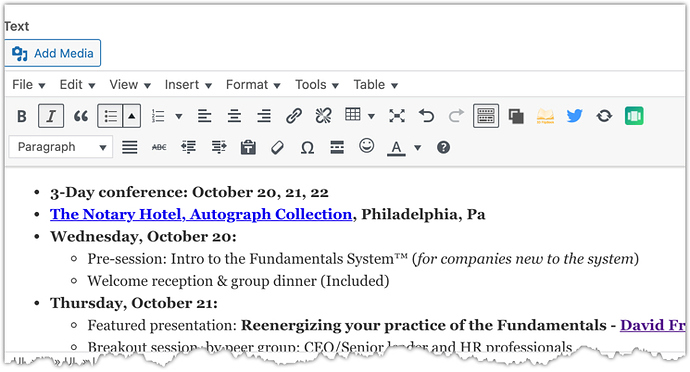Click the Fullscreen icon
The image size is (690, 372).
(397, 116)
